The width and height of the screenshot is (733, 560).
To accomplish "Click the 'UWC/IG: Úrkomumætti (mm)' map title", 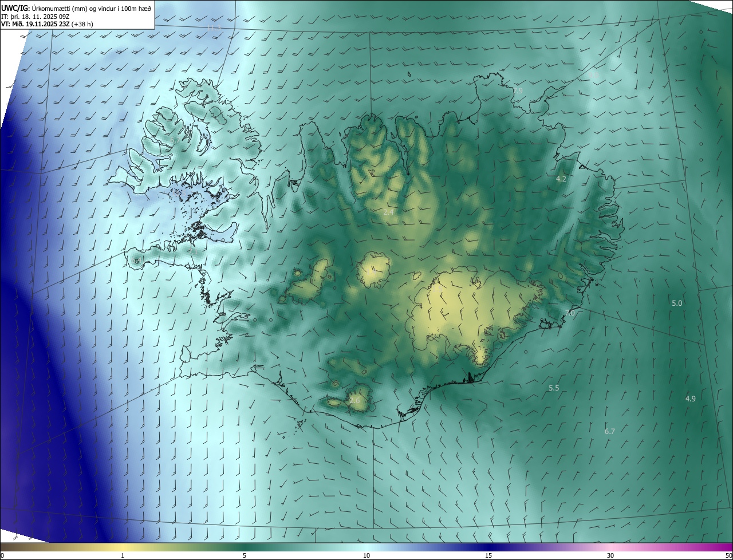I will [x=76, y=7].
